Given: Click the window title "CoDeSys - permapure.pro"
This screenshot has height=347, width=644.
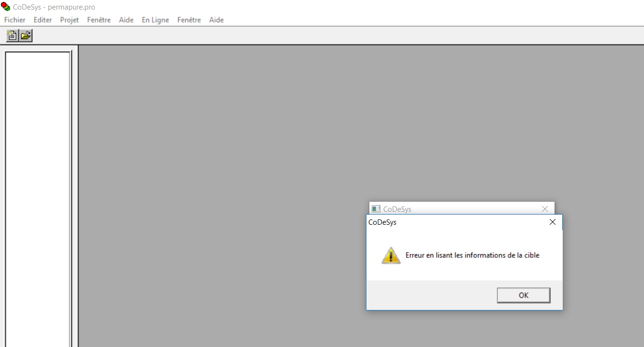Looking at the screenshot, I should [54, 7].
